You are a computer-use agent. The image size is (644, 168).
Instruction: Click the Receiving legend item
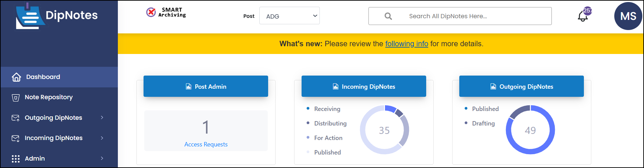pyautogui.click(x=324, y=109)
